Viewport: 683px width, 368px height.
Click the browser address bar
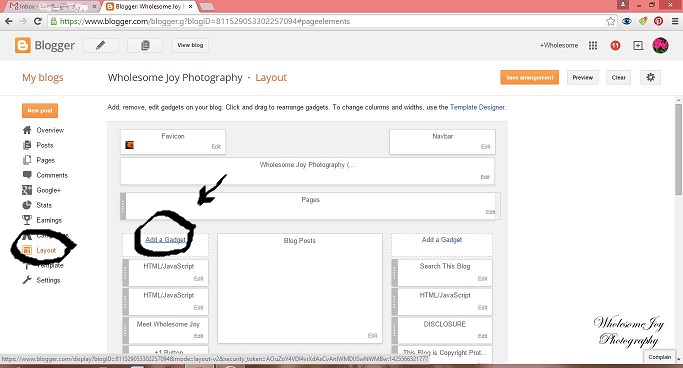tap(327, 21)
